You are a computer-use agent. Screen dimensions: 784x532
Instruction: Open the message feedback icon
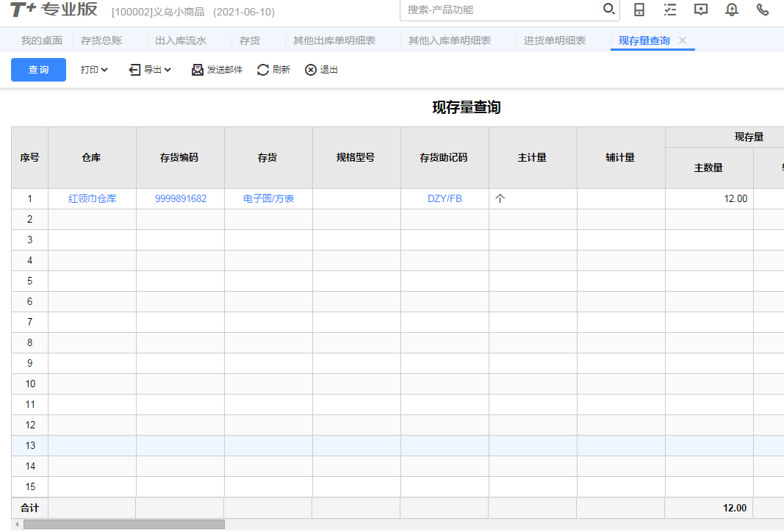coord(701,10)
